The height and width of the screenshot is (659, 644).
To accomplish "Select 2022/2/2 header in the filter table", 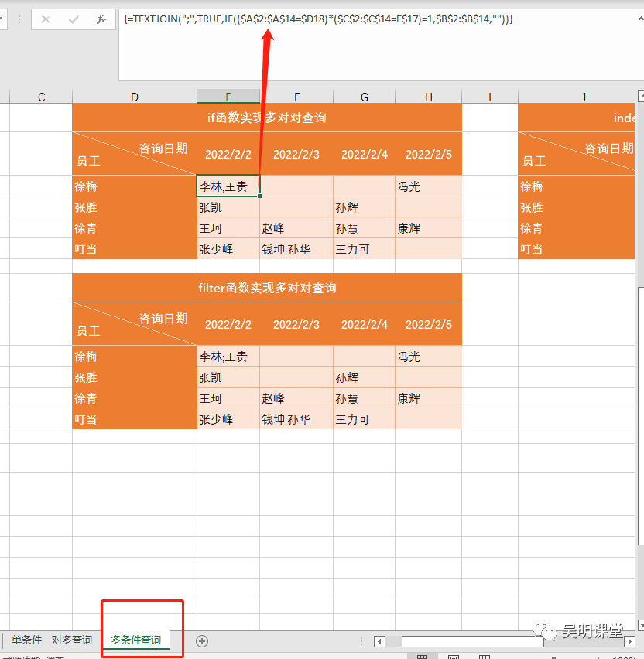I will tap(228, 324).
